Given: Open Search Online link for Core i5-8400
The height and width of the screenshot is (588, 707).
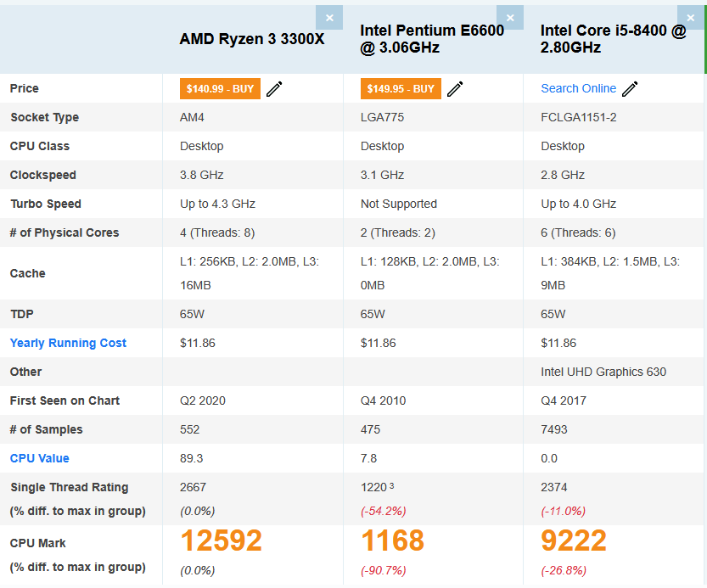Looking at the screenshot, I should coord(579,88).
